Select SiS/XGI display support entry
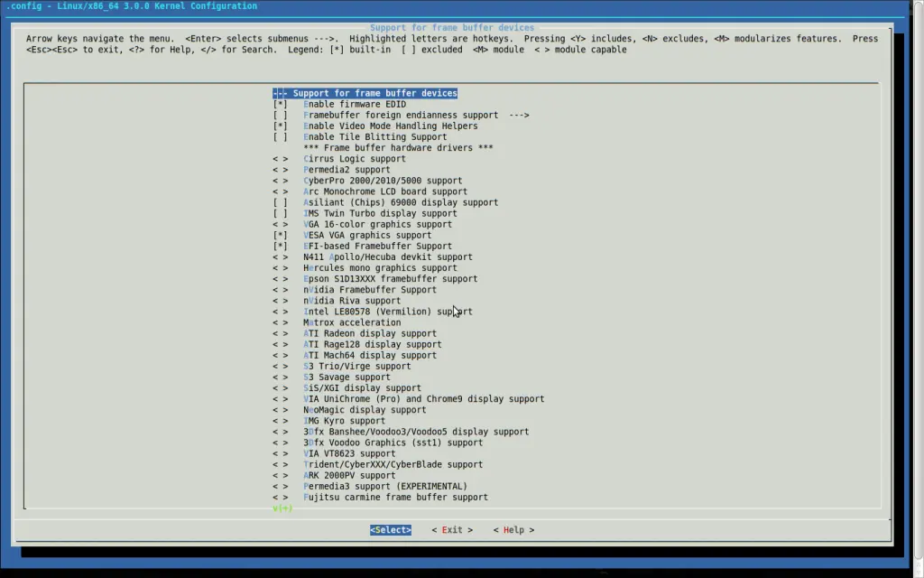The height and width of the screenshot is (578, 924). [x=363, y=388]
